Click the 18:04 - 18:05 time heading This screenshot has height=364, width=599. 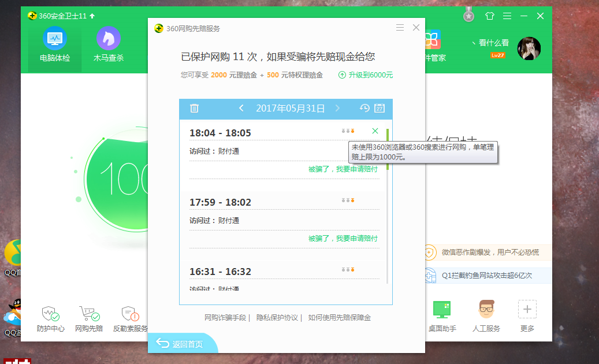pos(220,133)
